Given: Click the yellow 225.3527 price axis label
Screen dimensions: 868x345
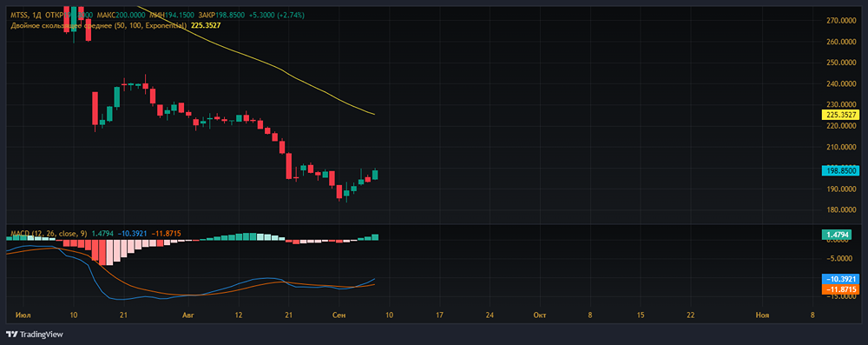Looking at the screenshot, I should [841, 116].
